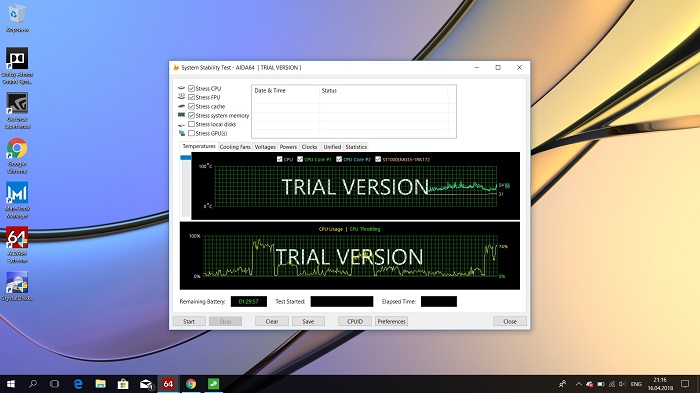
Task: Uncheck Stress system memory checkbox
Action: click(x=192, y=115)
